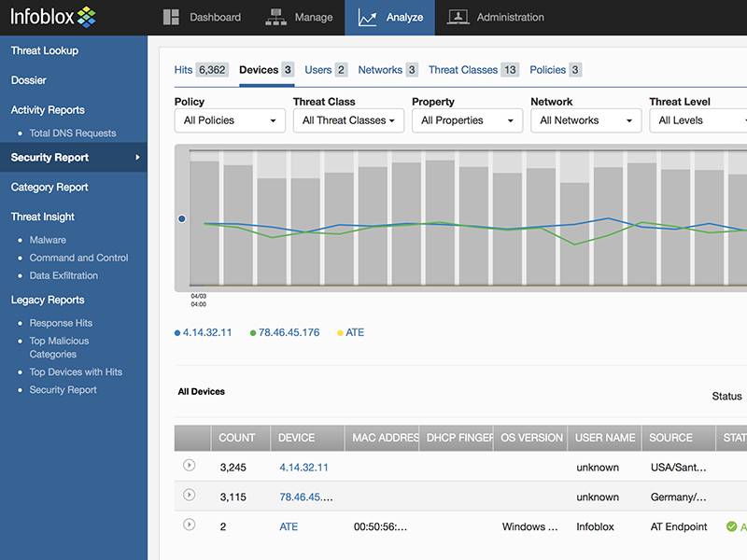
Task: Open Top Devices with Hits report
Action: point(76,371)
